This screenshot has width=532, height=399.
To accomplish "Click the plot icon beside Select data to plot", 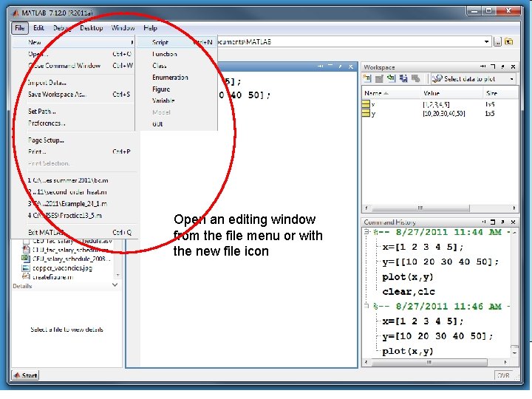I will (x=437, y=79).
